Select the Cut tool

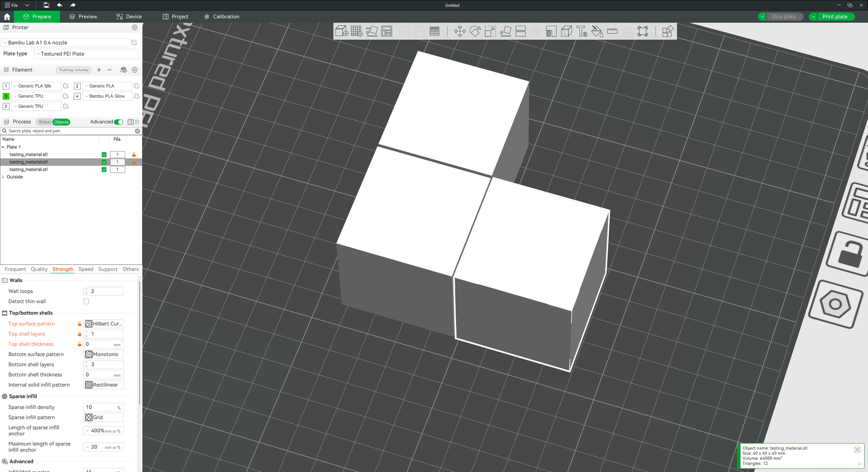pyautogui.click(x=520, y=31)
